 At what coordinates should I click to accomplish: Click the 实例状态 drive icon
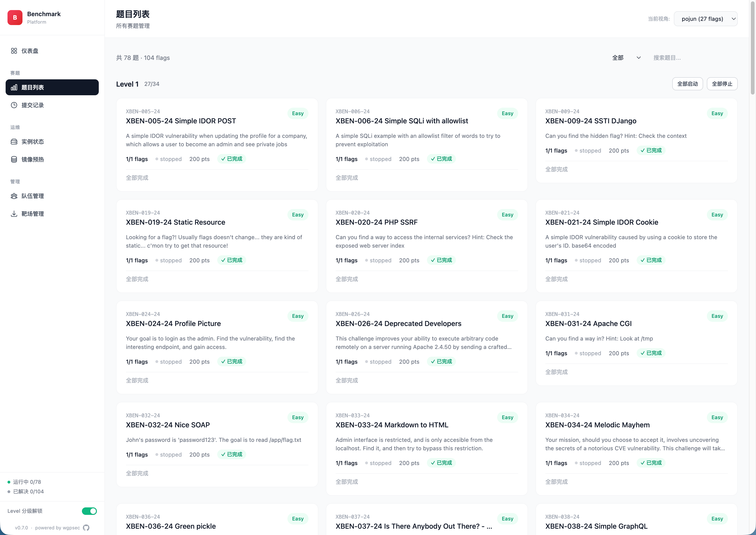point(14,142)
